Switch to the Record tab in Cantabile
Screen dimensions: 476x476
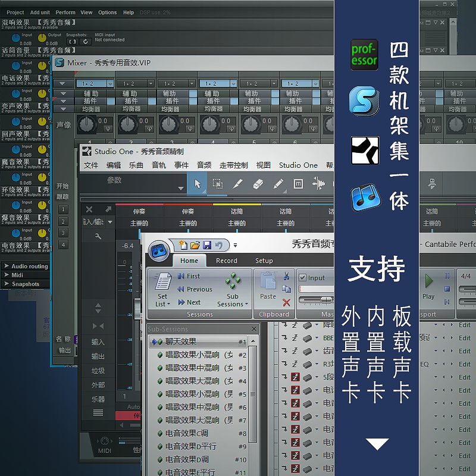click(x=227, y=261)
